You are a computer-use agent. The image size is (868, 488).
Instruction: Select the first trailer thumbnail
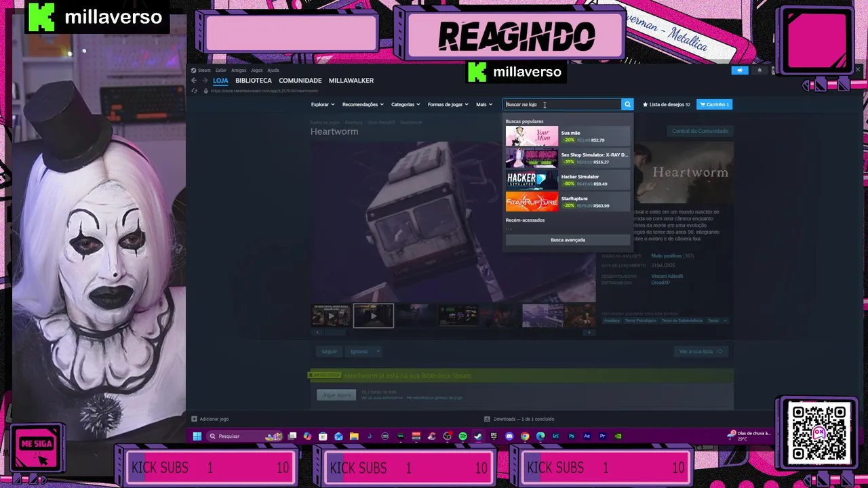point(331,315)
